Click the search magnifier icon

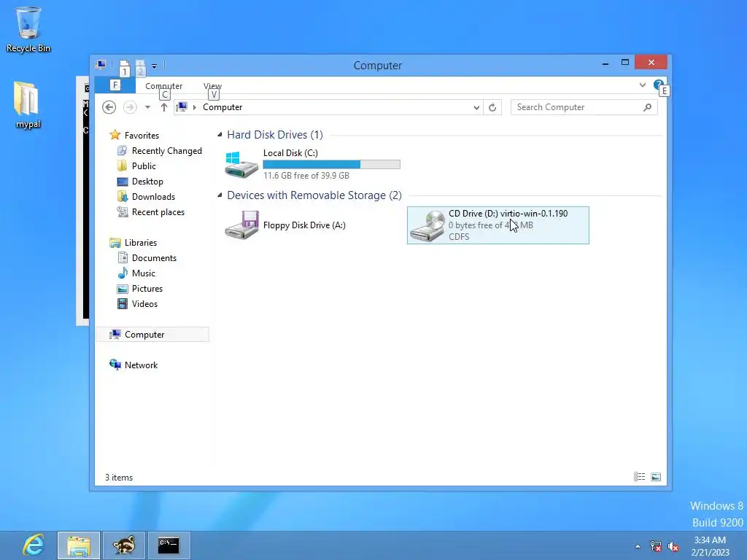click(647, 107)
